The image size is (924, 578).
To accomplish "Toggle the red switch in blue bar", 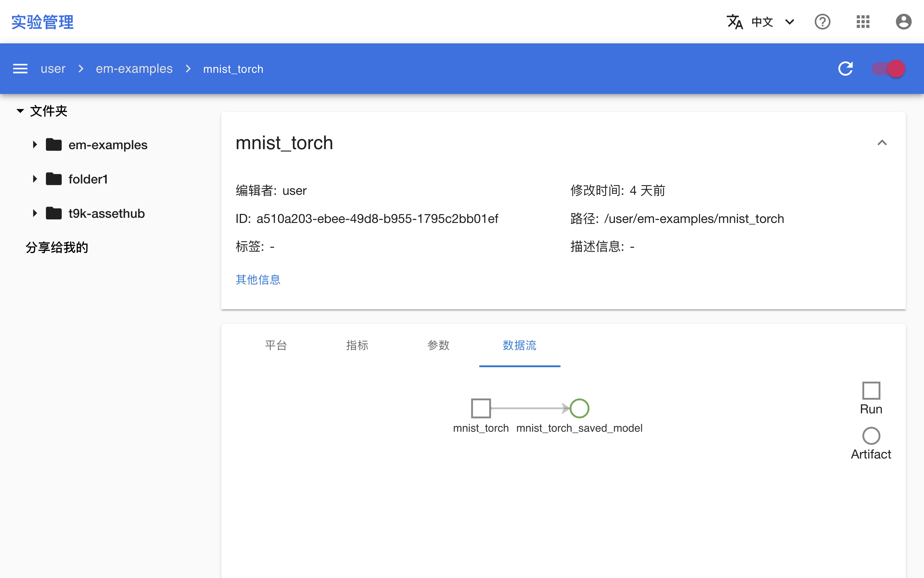I will pyautogui.click(x=888, y=69).
